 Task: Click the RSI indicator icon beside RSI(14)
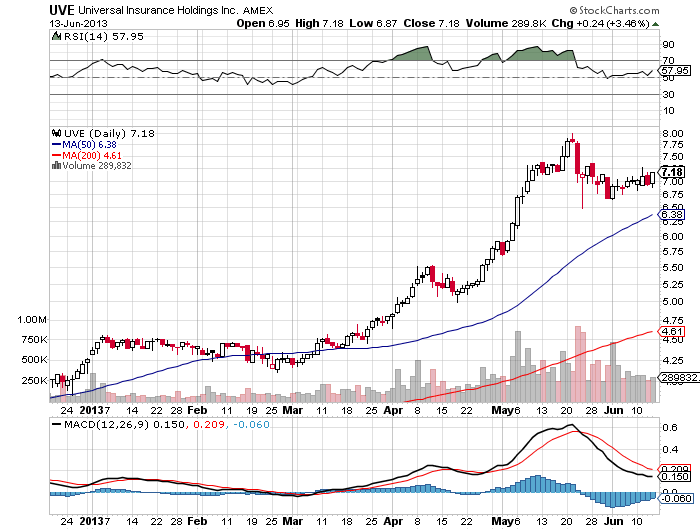[56, 36]
